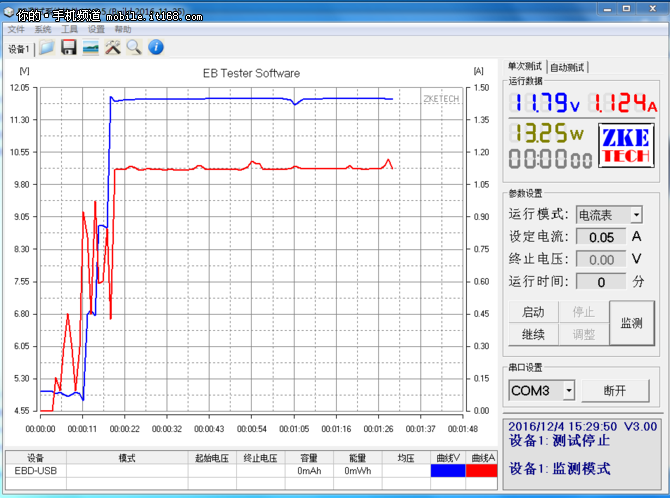Expand the 运行模式 dropdown
Image resolution: width=670 pixels, height=498 pixels.
(x=636, y=215)
